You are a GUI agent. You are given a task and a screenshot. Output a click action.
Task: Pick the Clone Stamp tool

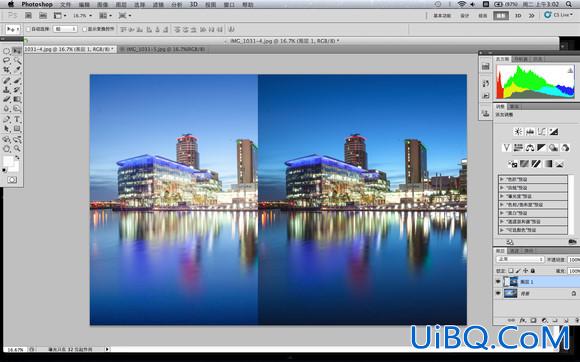coord(7,90)
